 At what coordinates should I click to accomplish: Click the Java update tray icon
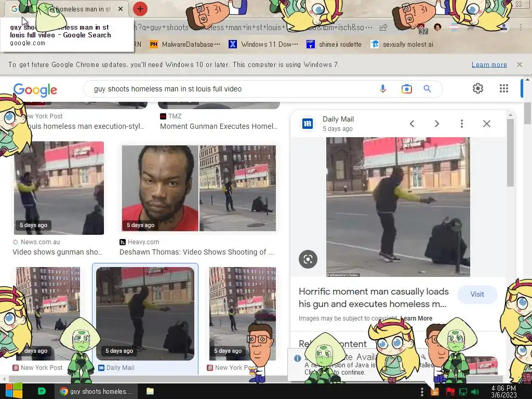435,392
